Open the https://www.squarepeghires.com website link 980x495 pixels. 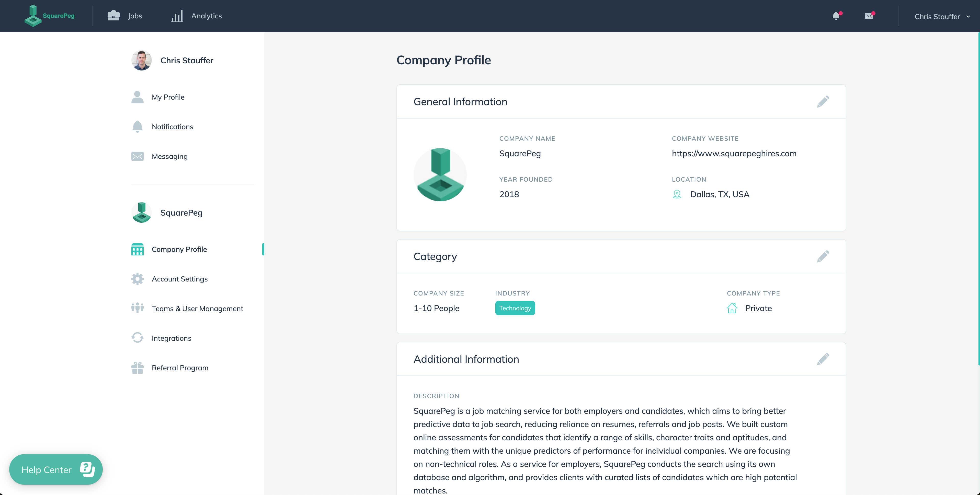click(734, 154)
